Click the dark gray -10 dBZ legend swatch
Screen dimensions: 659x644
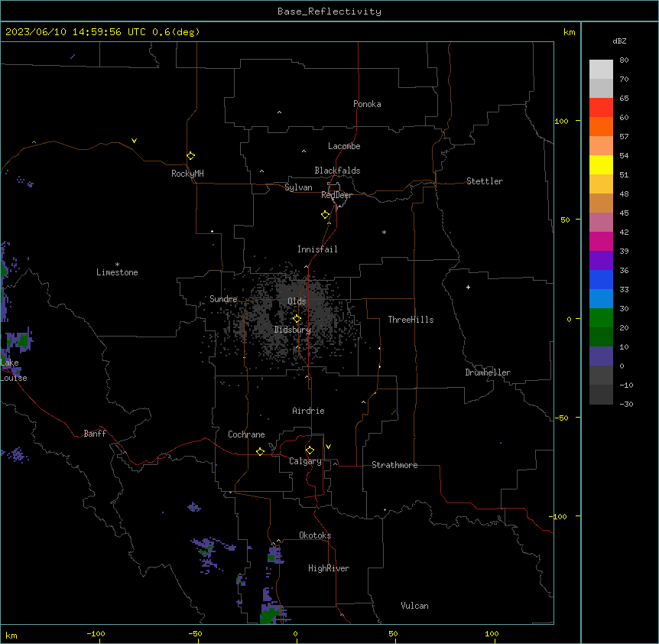tap(601, 395)
